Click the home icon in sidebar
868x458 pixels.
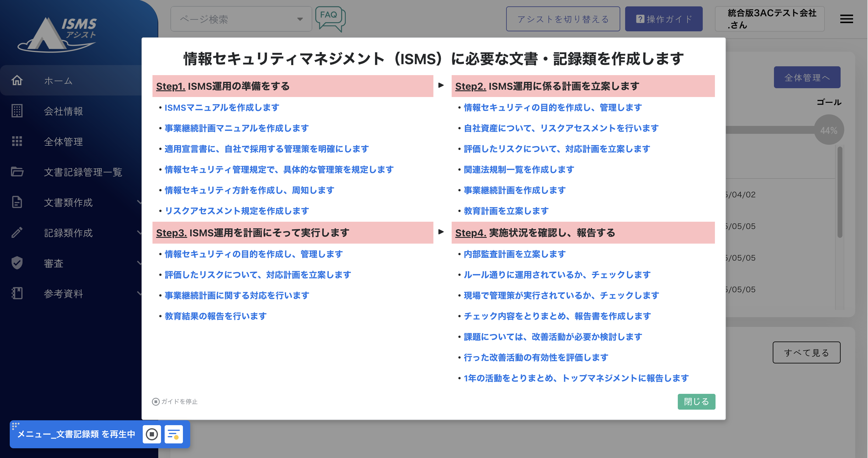click(x=17, y=81)
